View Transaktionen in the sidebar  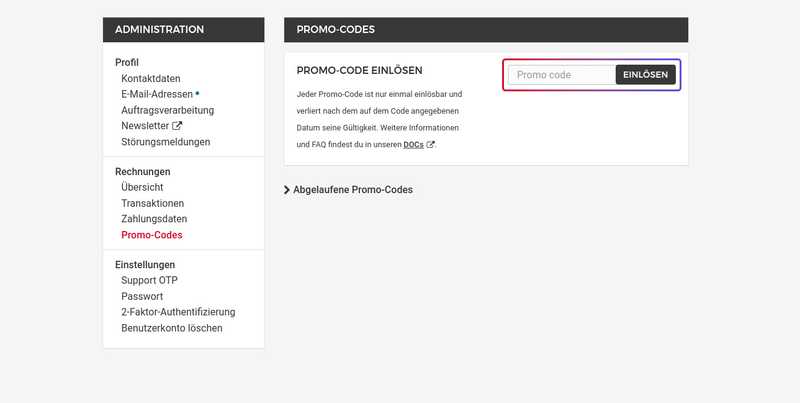click(x=153, y=203)
